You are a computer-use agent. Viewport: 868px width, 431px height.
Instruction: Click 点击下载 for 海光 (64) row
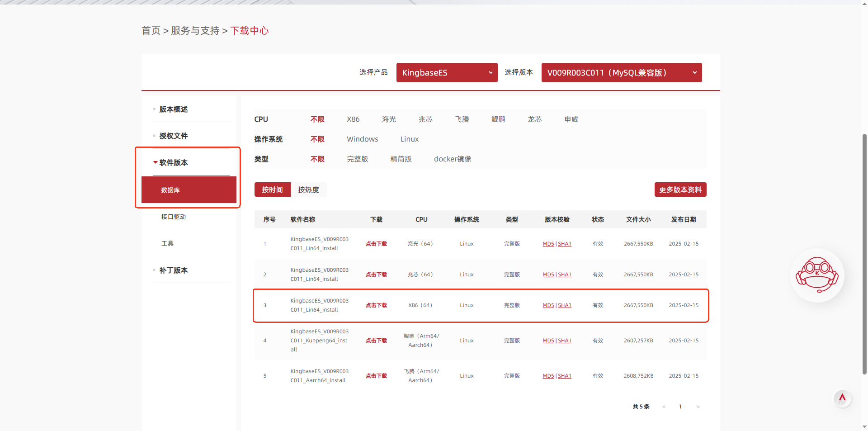376,244
